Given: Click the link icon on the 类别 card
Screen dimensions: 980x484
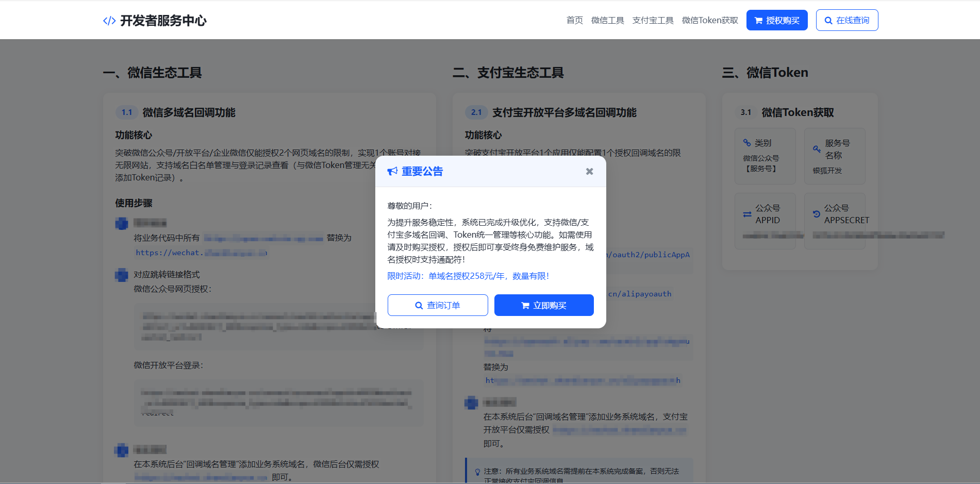Looking at the screenshot, I should 747,142.
